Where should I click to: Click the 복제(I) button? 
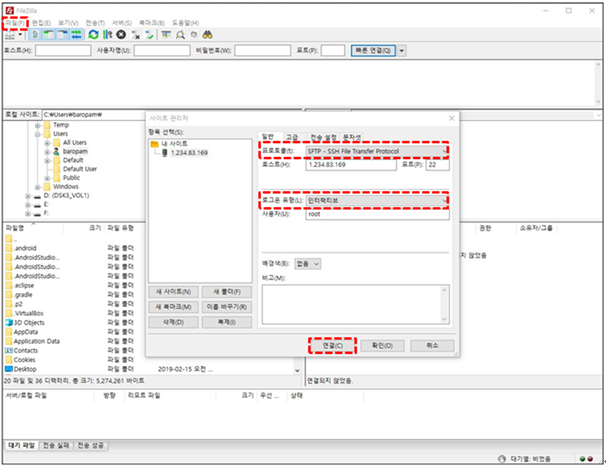click(x=227, y=322)
